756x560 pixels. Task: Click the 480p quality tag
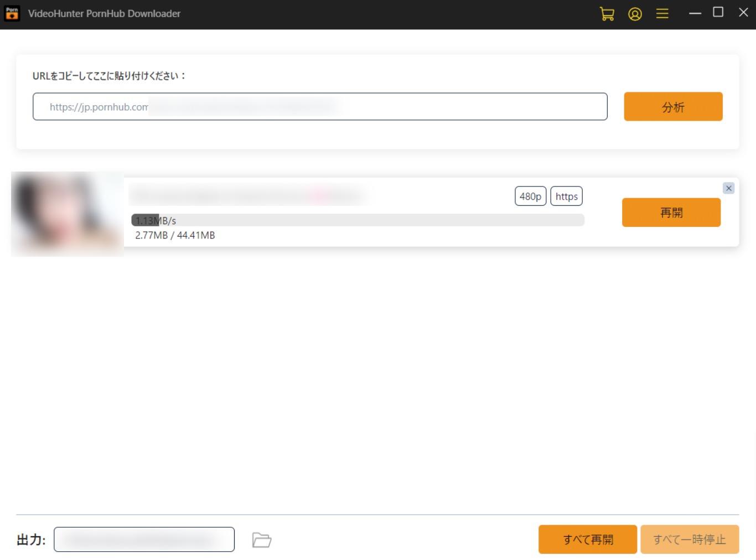[530, 196]
